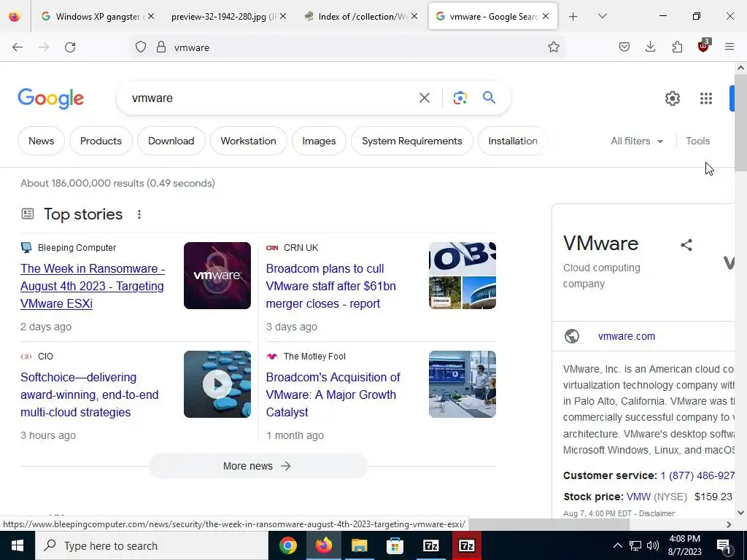747x560 pixels.
Task: Open Broadcom plans to cull staff article
Action: point(330,286)
